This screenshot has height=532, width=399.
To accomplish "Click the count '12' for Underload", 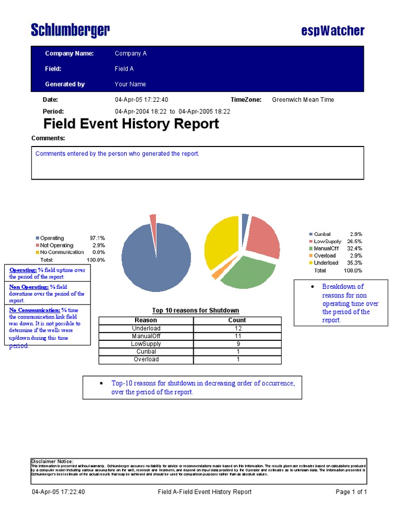I will tap(238, 328).
